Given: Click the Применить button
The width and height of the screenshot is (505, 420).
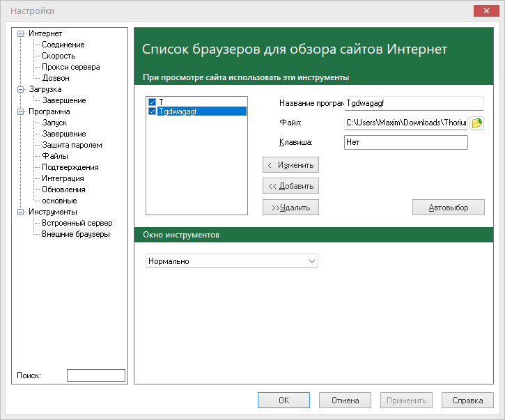Looking at the screenshot, I should [406, 400].
